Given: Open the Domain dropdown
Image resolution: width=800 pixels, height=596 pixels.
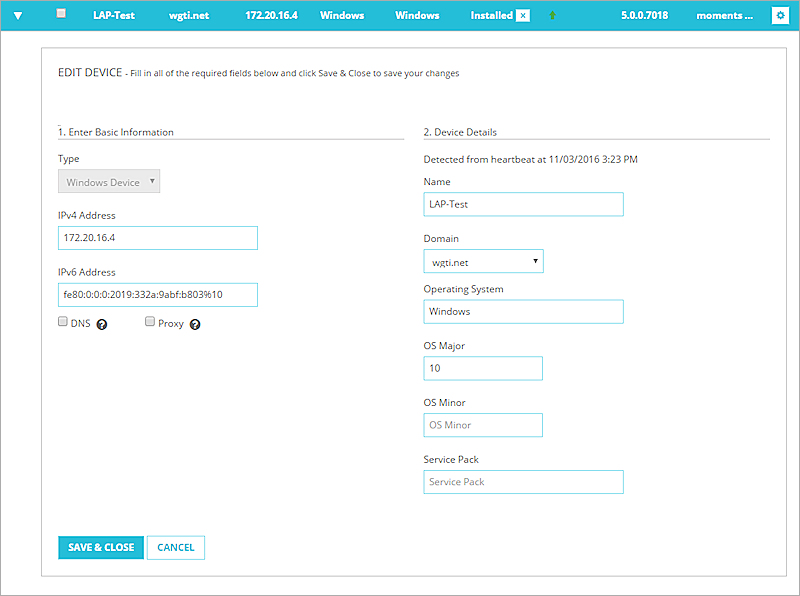Looking at the screenshot, I should (x=483, y=260).
